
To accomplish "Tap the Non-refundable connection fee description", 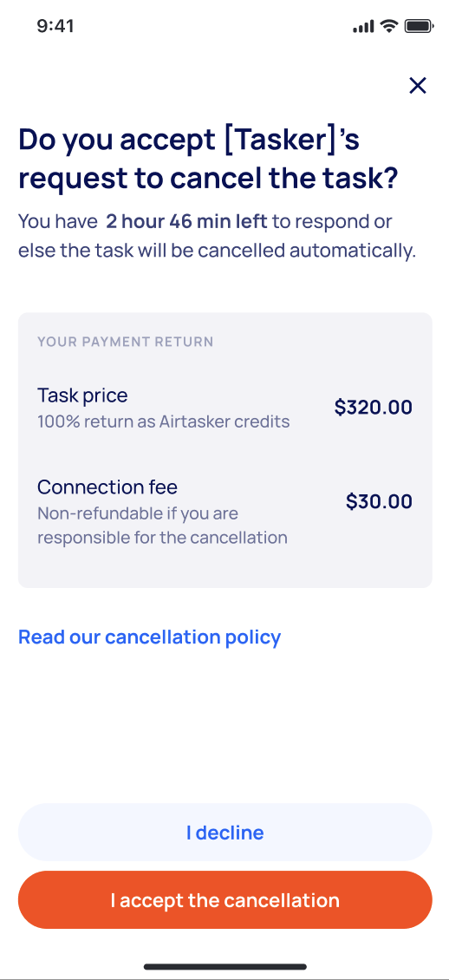I will tap(162, 526).
